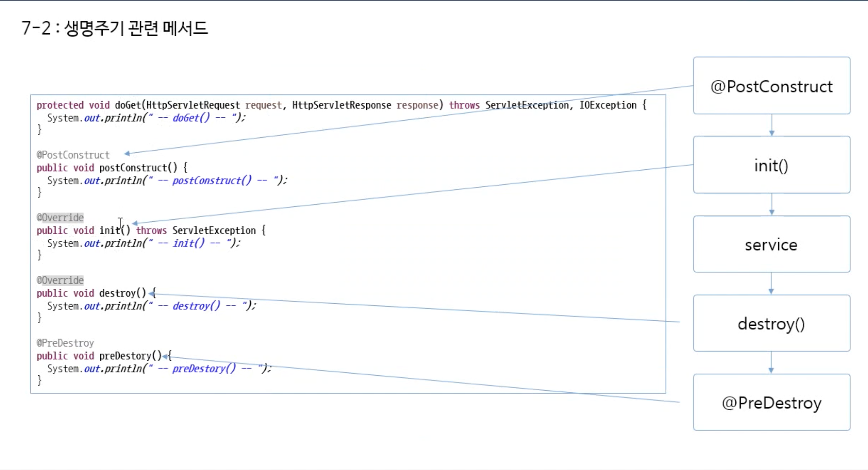Click the init() lifecycle box
Viewport: 868px width, 470px height.
(771, 165)
